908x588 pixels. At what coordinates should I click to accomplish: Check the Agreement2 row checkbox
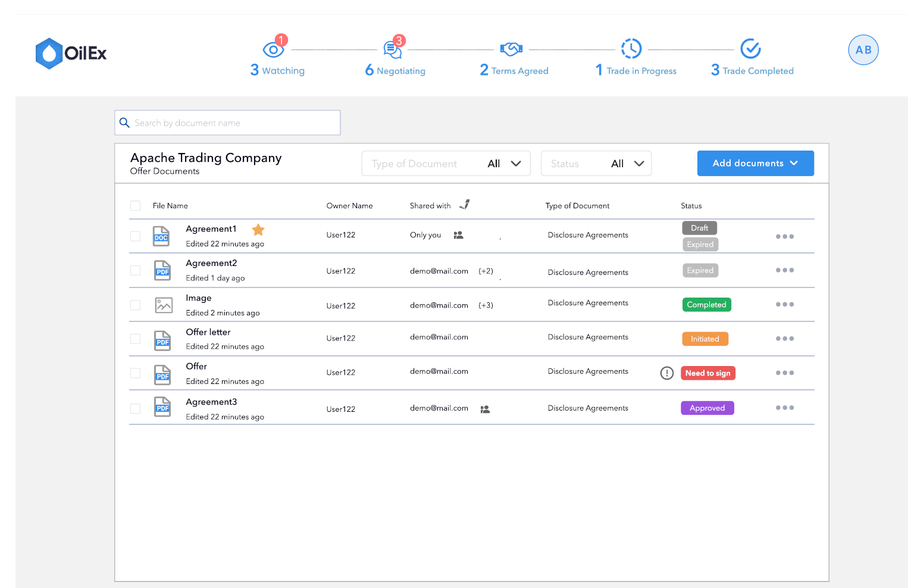(136, 270)
